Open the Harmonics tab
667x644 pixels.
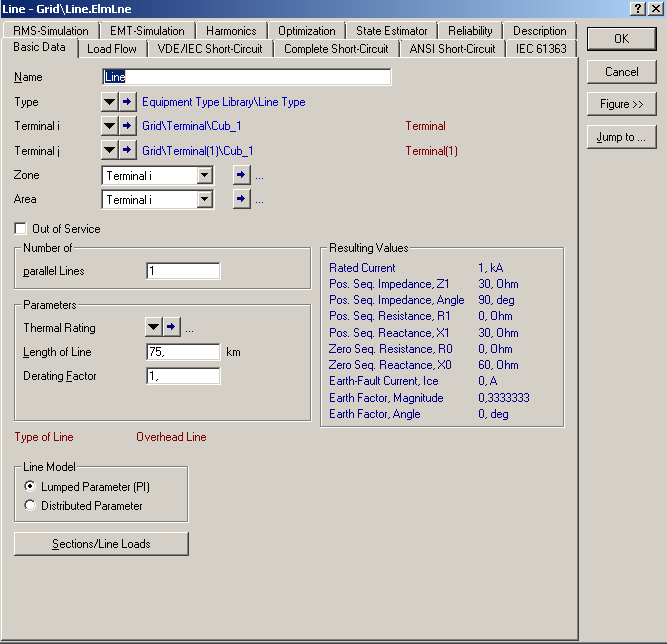point(231,31)
